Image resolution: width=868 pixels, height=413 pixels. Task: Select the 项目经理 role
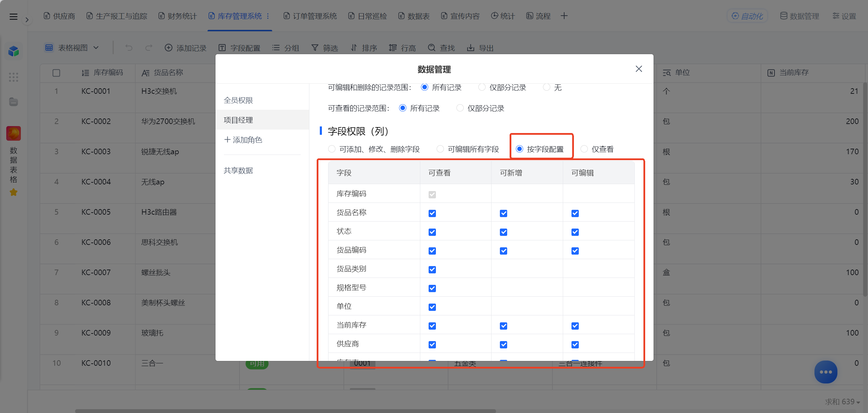click(x=262, y=120)
